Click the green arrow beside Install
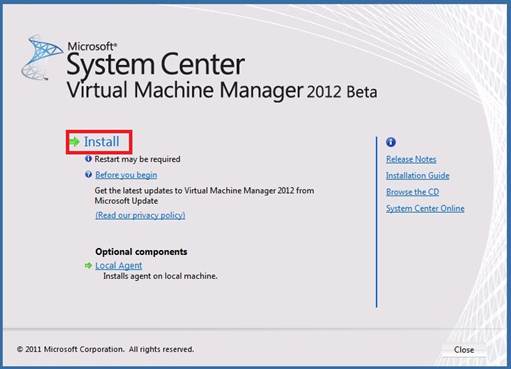511x369 pixels. click(x=75, y=142)
